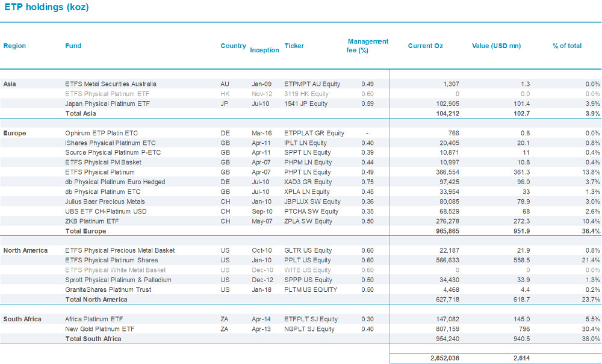Viewport: 602px width, 364px height.
Task: Click greyed fund "ETFS Physical White Metal Basket"
Action: pyautogui.click(x=115, y=270)
